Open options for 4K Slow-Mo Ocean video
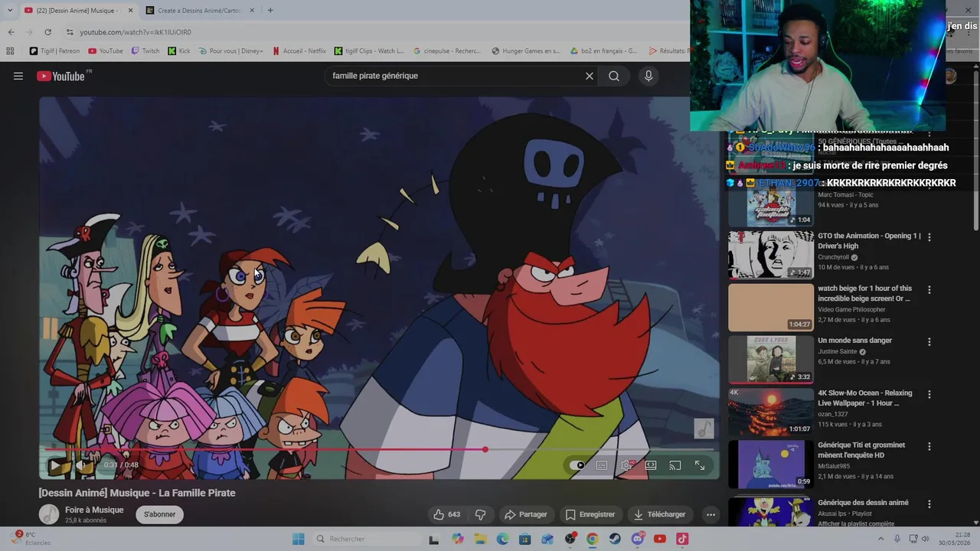This screenshot has height=551, width=980. 929,394
